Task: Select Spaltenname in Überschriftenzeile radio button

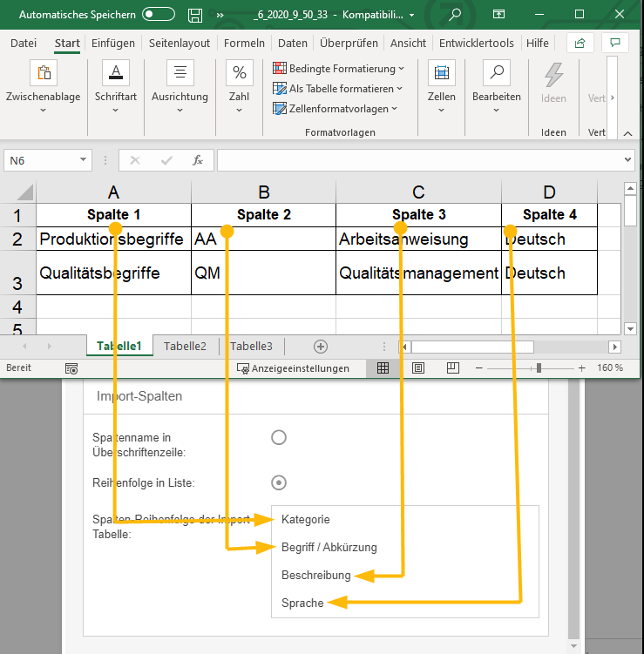Action: point(279,437)
